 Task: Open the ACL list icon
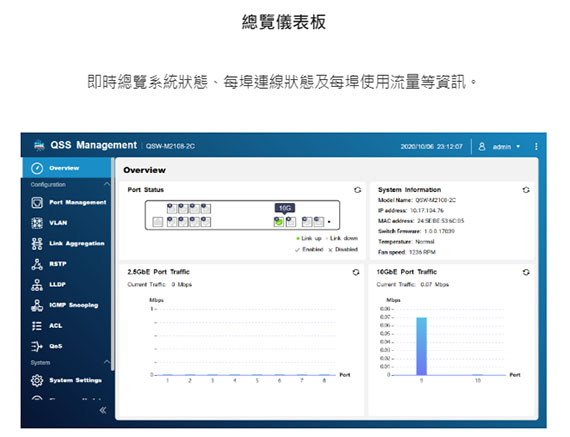pyautogui.click(x=37, y=326)
